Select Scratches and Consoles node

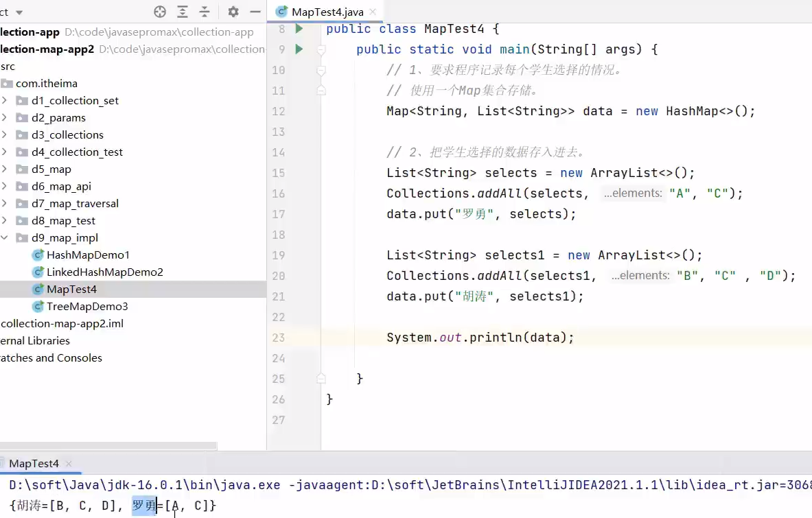coord(51,357)
